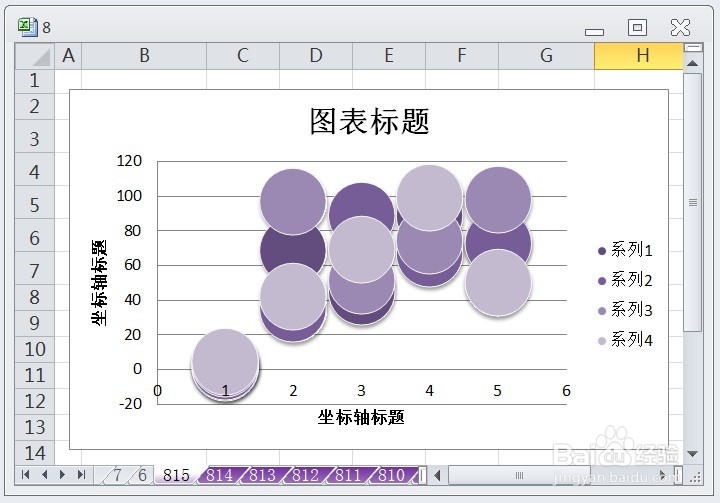Select column B header
The width and height of the screenshot is (720, 503).
(x=144, y=56)
